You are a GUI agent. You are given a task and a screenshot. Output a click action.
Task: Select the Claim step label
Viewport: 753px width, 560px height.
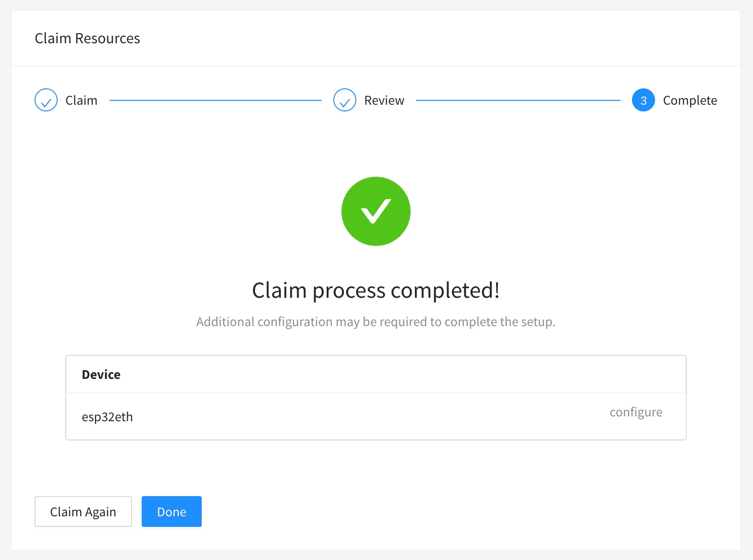point(81,100)
